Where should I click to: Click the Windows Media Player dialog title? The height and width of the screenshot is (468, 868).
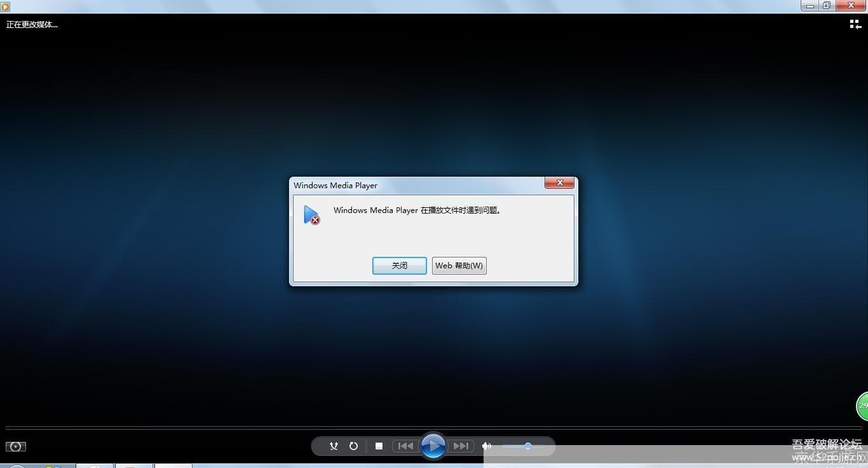[336, 186]
